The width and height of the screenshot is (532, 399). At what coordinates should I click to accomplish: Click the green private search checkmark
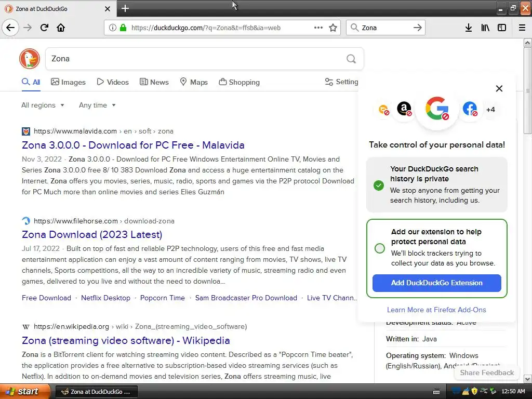coord(379,185)
